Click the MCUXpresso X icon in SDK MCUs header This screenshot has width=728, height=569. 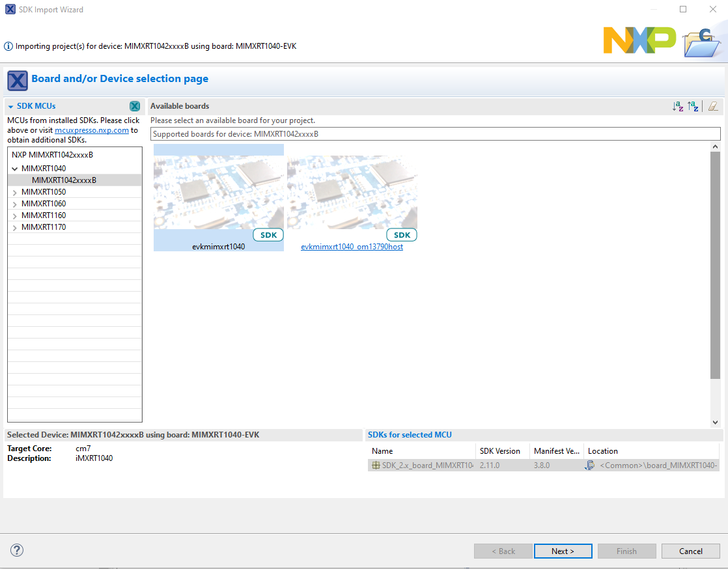(135, 106)
